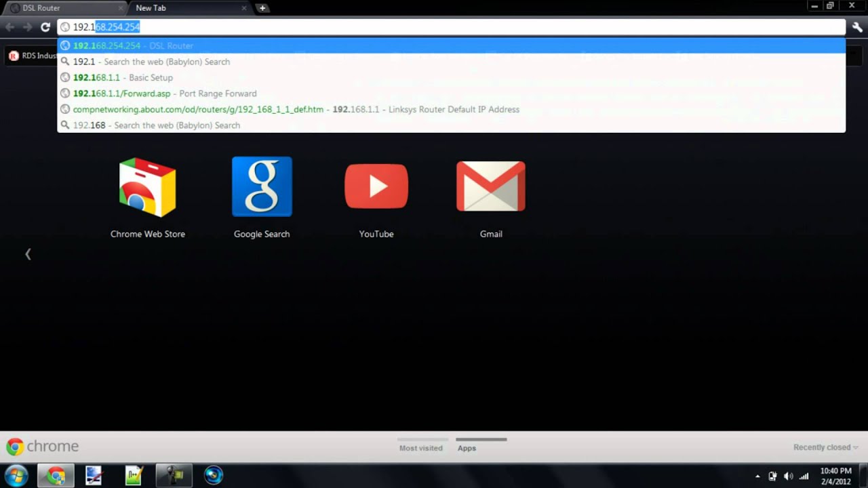This screenshot has height=488, width=868.
Task: Open the Windows Start menu
Action: [16, 476]
